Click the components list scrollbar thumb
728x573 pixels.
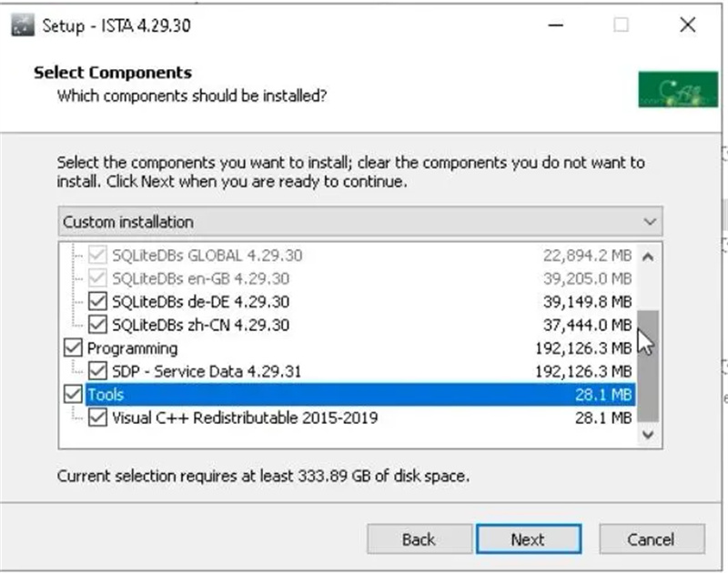click(x=648, y=366)
